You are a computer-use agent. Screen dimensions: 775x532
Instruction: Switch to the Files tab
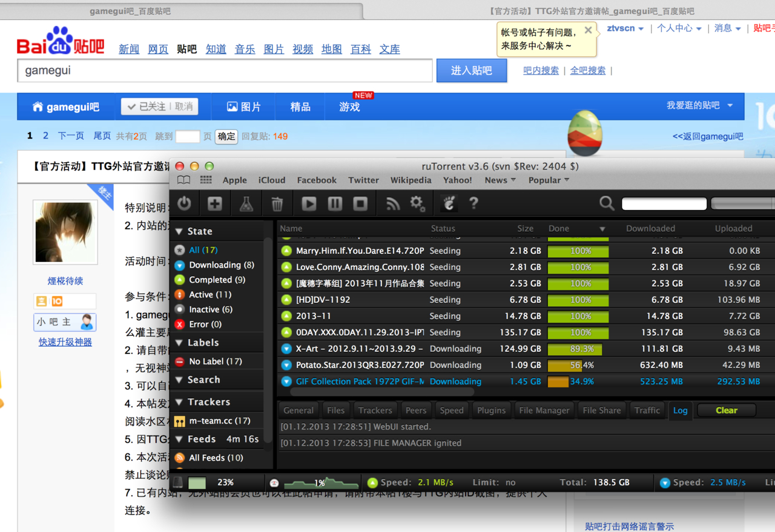[335, 410]
